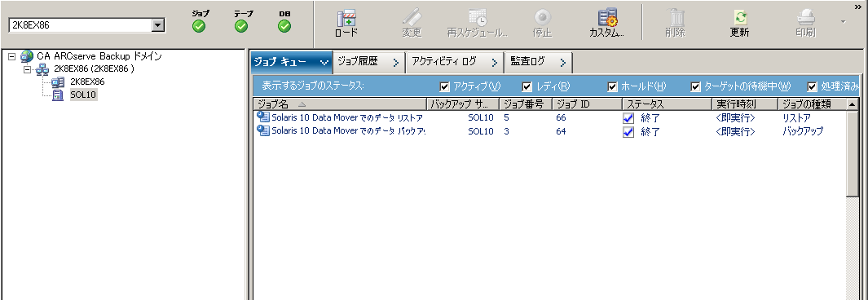Image resolution: width=868 pixels, height=300 pixels.
Task: Click the アクティビティ ログ tab arrow
Action: pos(495,63)
